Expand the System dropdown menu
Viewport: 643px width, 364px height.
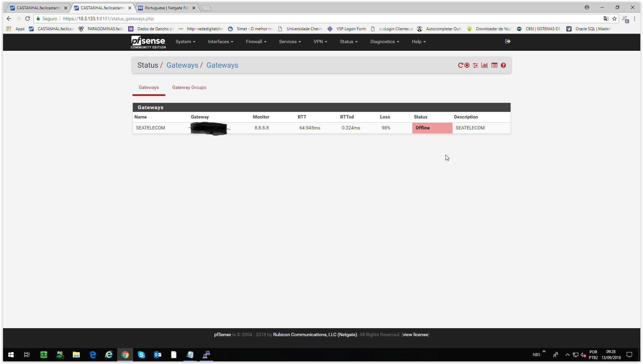coord(185,41)
